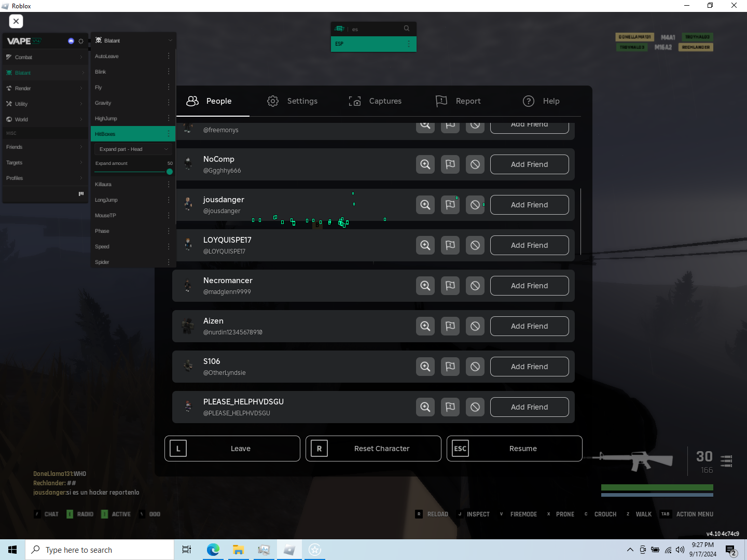Open the Captures tab
Image resolution: width=747 pixels, height=560 pixels.
(375, 101)
